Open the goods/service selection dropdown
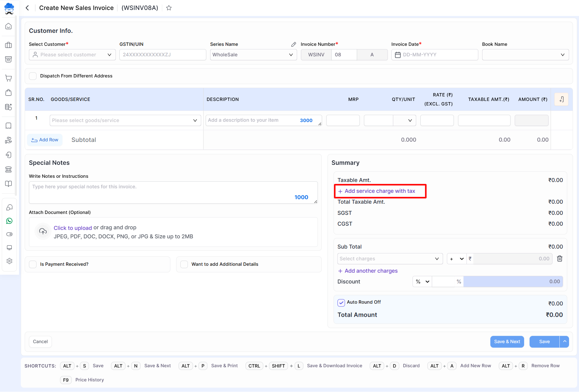 [x=125, y=121]
